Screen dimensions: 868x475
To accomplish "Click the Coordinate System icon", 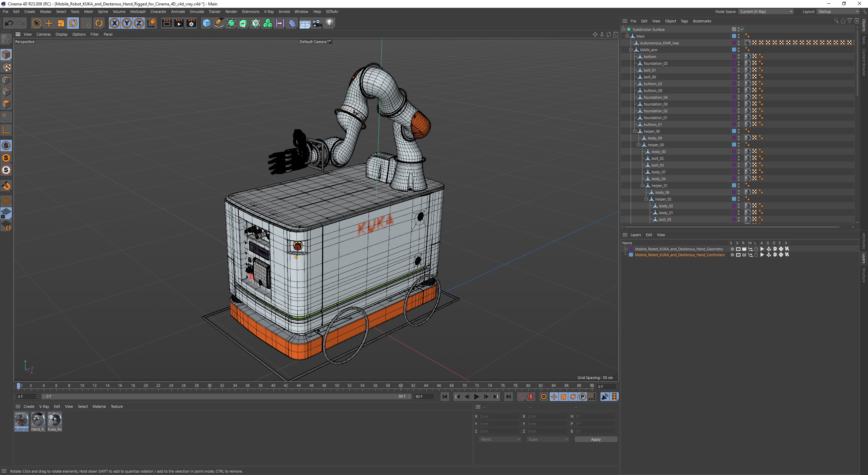I will click(152, 23).
